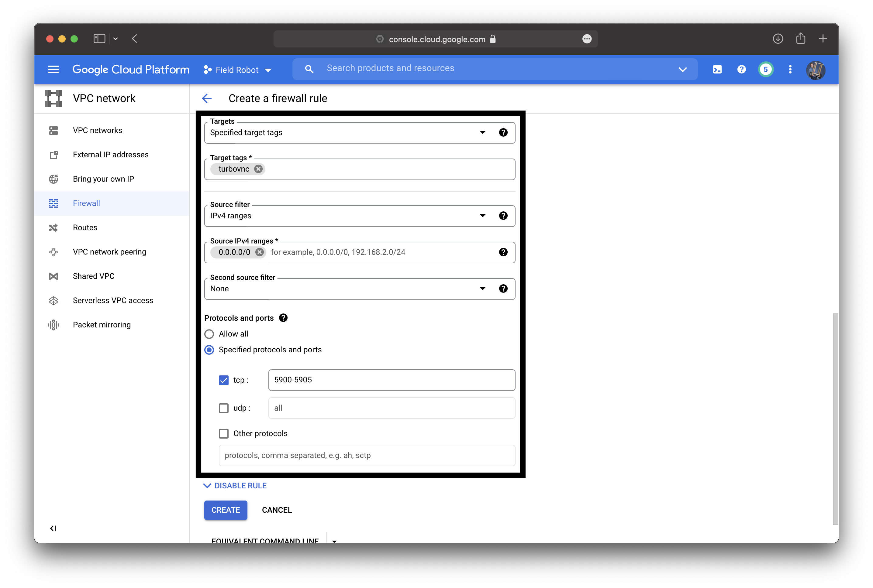
Task: Open Safari downloads icon
Action: coord(778,39)
